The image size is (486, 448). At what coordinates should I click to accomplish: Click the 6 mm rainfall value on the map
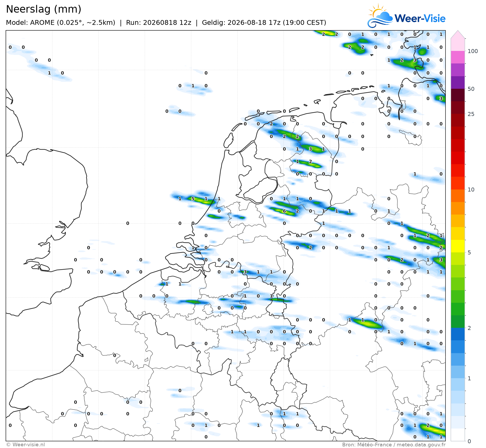284,211
